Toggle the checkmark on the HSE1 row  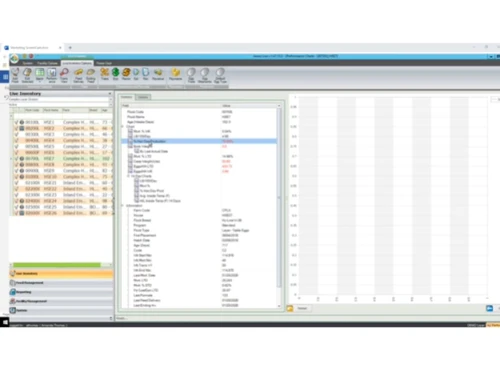[16, 122]
